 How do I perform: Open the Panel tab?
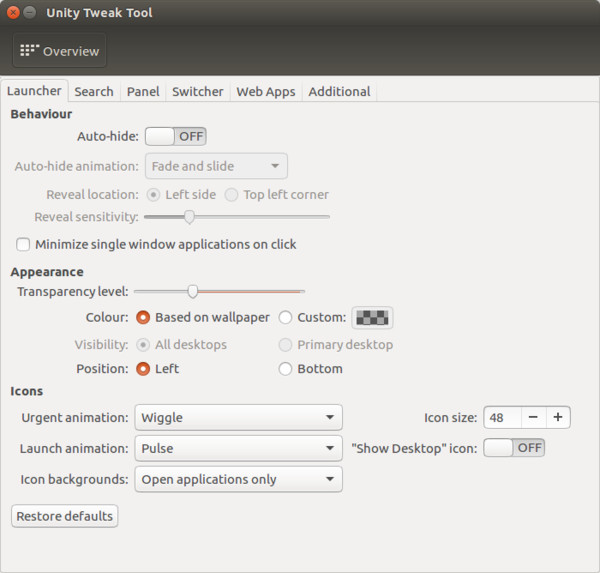coord(143,92)
